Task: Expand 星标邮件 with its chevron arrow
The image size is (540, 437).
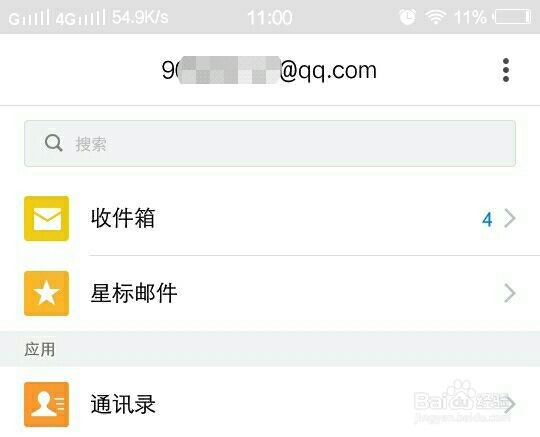Action: 509,293
